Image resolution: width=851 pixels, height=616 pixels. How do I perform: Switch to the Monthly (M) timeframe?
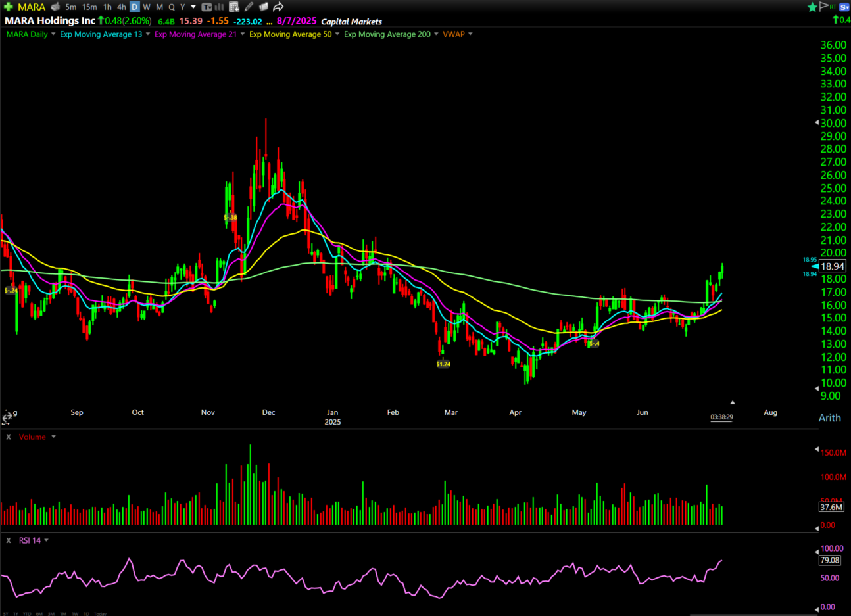(x=159, y=7)
